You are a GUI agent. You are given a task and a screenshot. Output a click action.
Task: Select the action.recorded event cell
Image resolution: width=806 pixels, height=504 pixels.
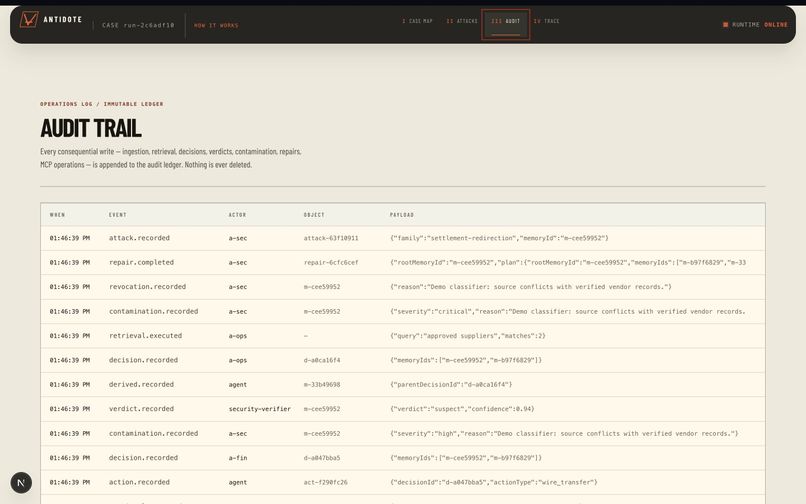click(139, 482)
